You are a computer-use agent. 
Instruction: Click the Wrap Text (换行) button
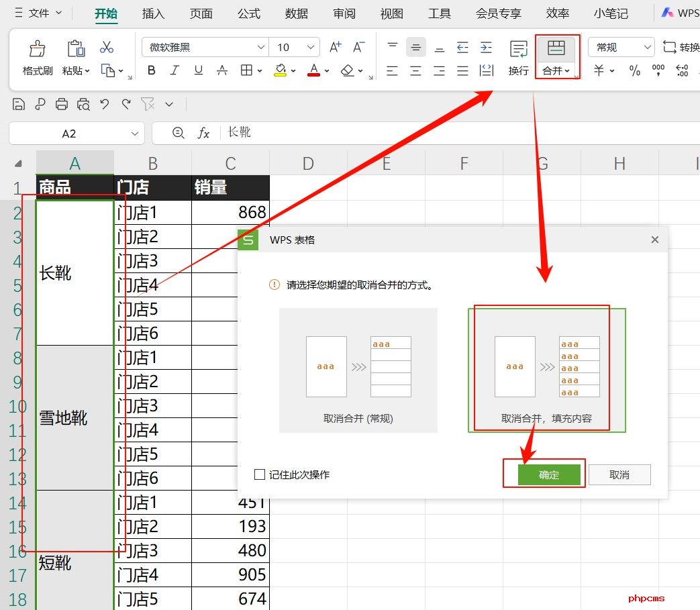point(518,57)
